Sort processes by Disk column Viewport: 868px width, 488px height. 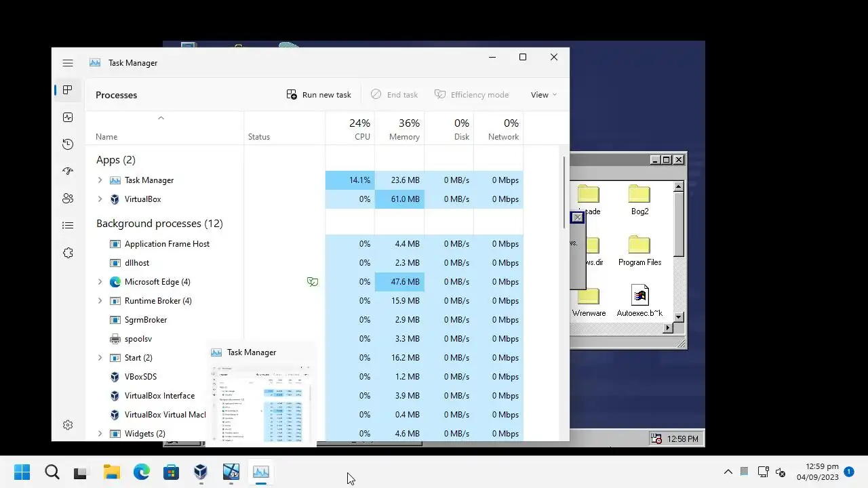click(x=449, y=129)
